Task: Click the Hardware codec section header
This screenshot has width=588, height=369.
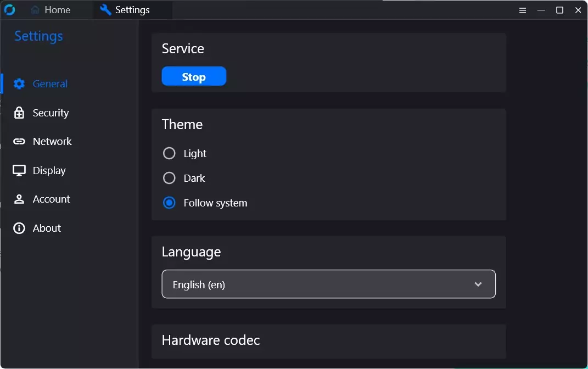Action: 210,340
